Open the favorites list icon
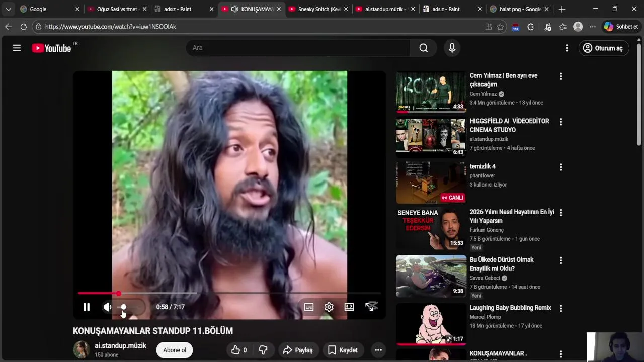 563,27
